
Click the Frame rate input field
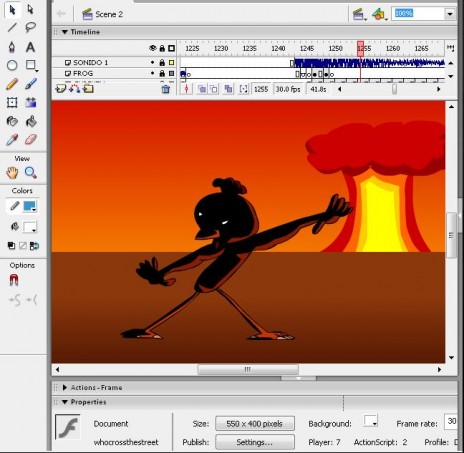click(x=451, y=421)
